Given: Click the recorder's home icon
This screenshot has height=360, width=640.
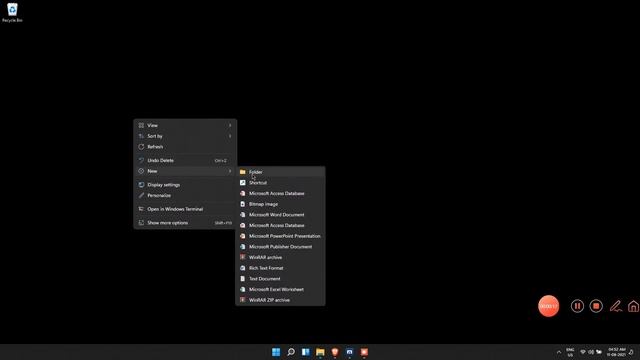Looking at the screenshot, I should coord(633,306).
